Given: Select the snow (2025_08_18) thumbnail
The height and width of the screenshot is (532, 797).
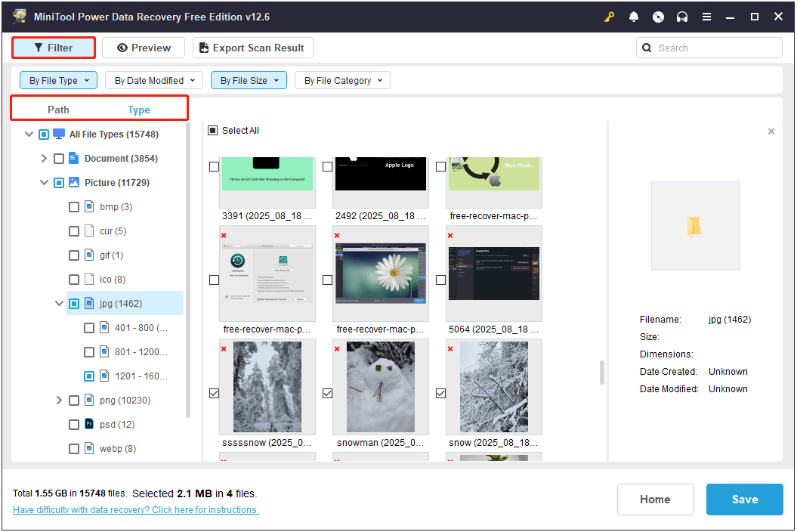Looking at the screenshot, I should (x=493, y=387).
